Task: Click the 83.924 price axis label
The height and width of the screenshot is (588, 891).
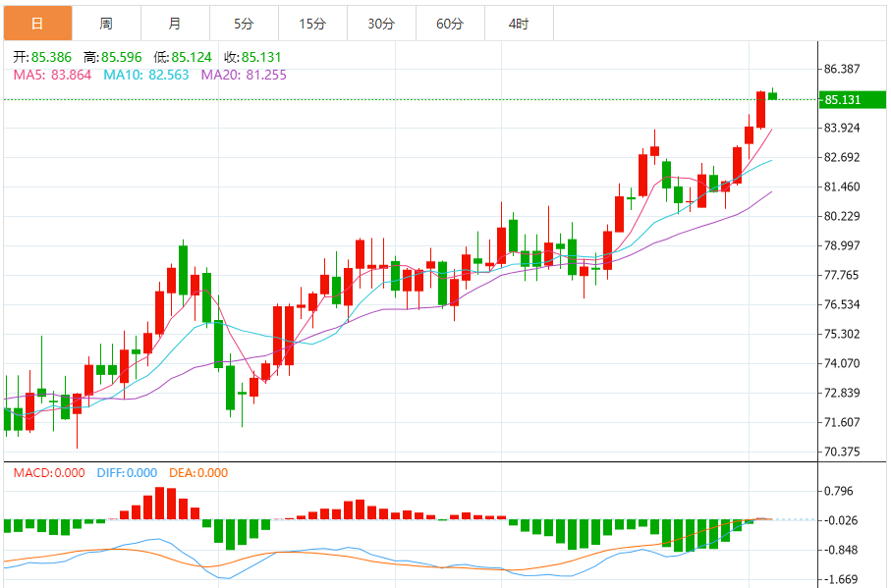Action: 842,129
